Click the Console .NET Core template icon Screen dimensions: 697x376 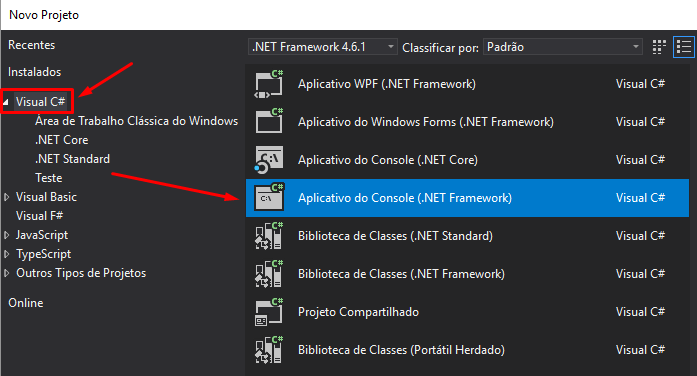click(x=269, y=160)
